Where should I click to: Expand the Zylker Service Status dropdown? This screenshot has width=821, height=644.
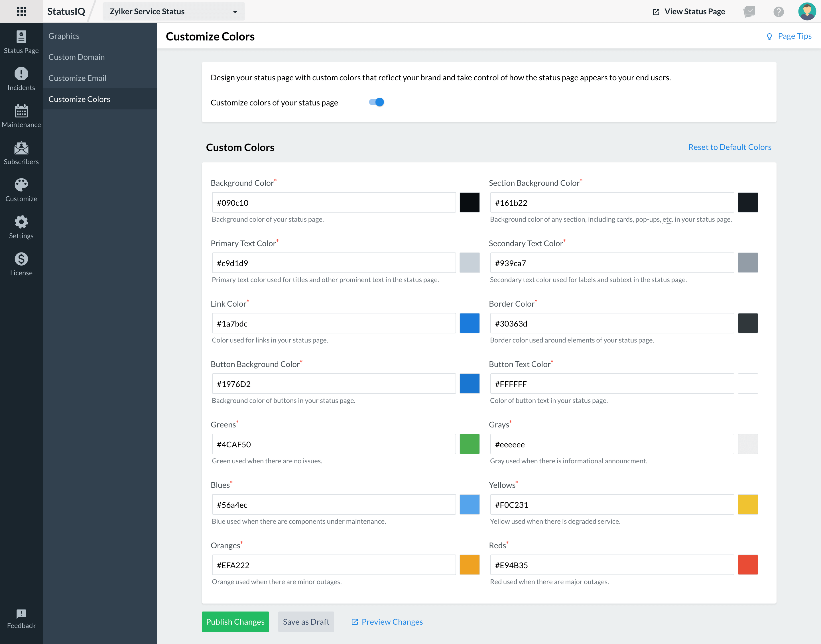coord(174,12)
